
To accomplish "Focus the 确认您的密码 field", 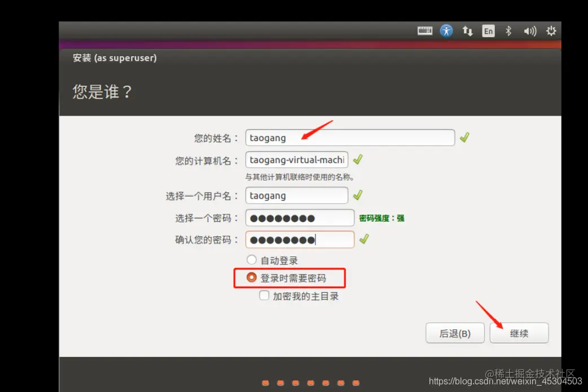I will 300,240.
